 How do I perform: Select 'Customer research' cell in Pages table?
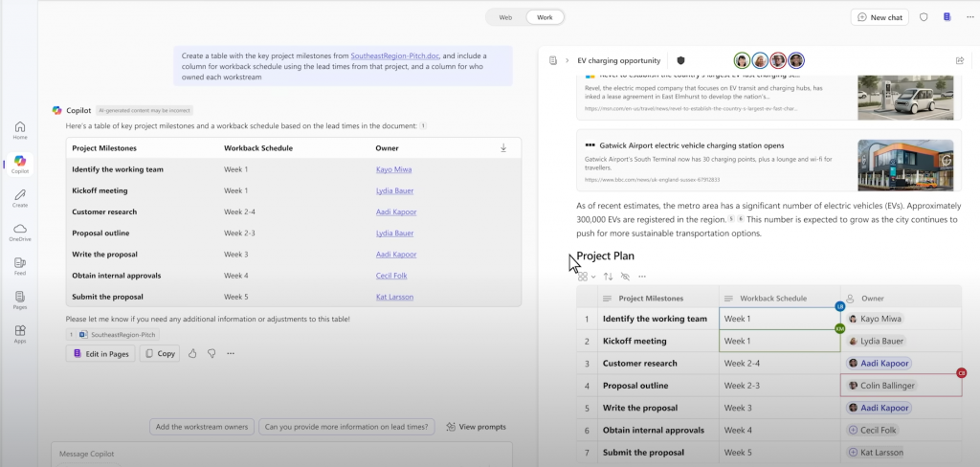[658, 364]
